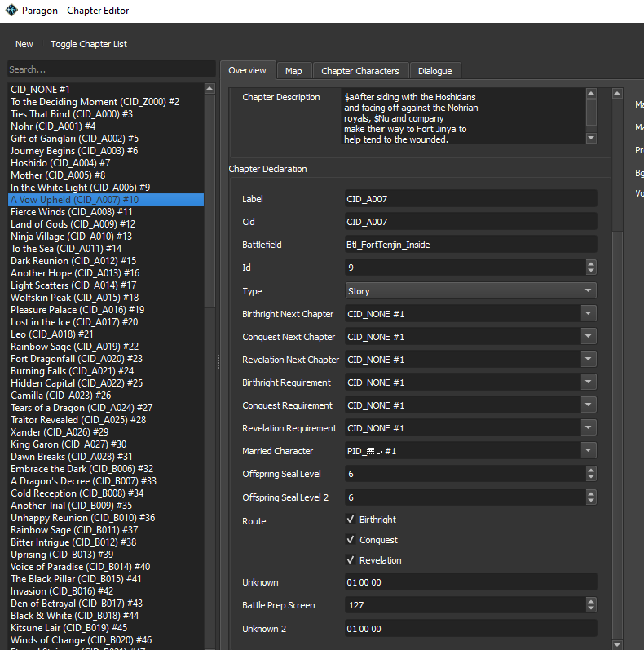Click the Paragon app icon in title bar
This screenshot has width=644, height=650.
coord(11,10)
